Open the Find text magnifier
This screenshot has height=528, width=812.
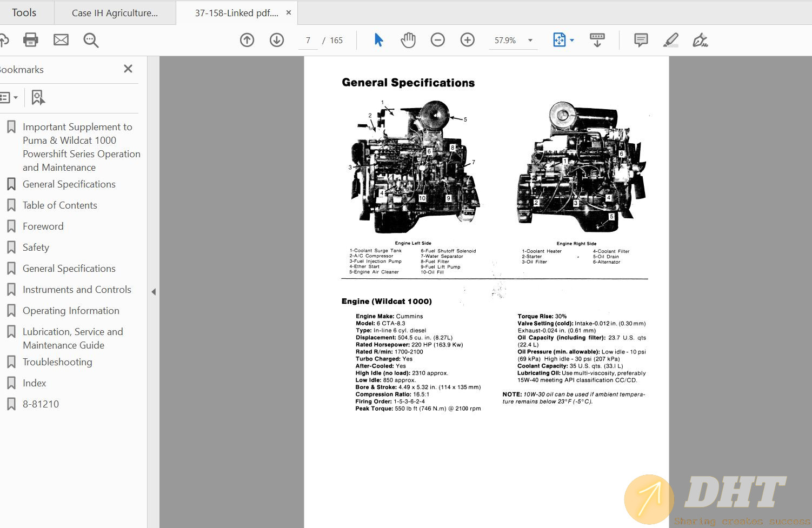(91, 40)
